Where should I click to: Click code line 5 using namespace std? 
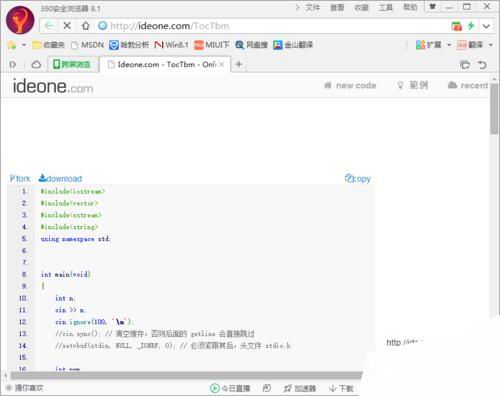[76, 239]
